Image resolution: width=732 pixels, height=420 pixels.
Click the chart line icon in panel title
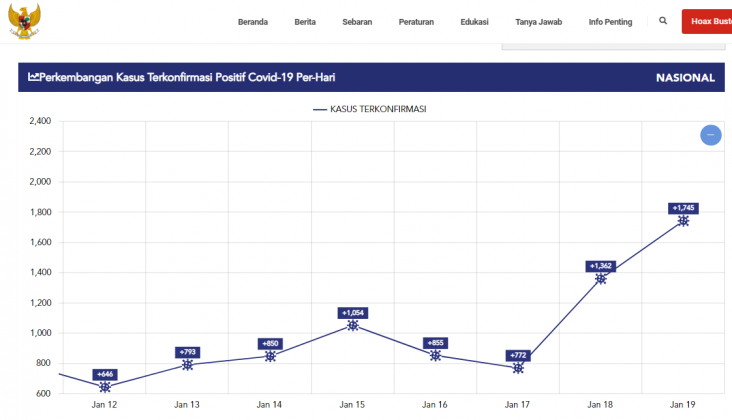(33, 77)
